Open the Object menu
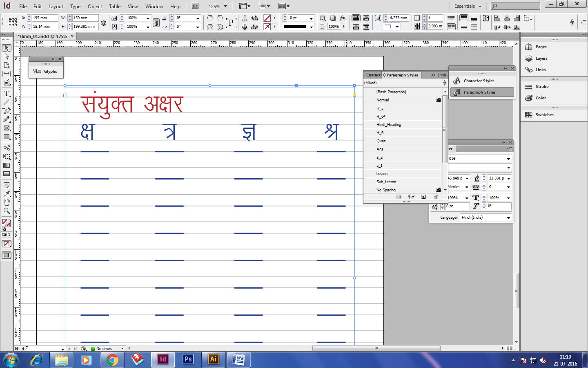 (95, 7)
